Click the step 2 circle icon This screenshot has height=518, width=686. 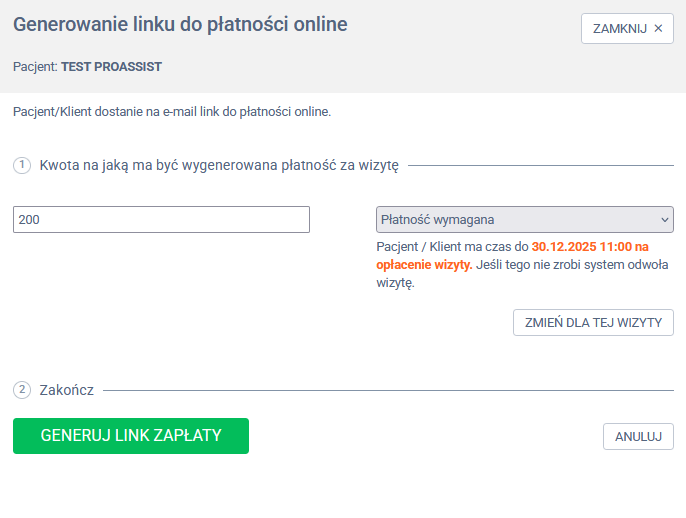click(x=22, y=389)
